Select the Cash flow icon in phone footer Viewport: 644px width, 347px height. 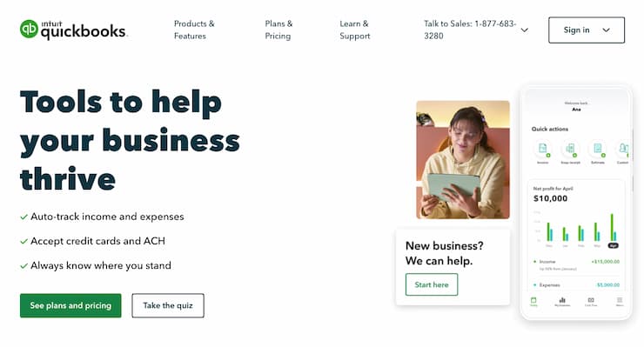tap(591, 302)
